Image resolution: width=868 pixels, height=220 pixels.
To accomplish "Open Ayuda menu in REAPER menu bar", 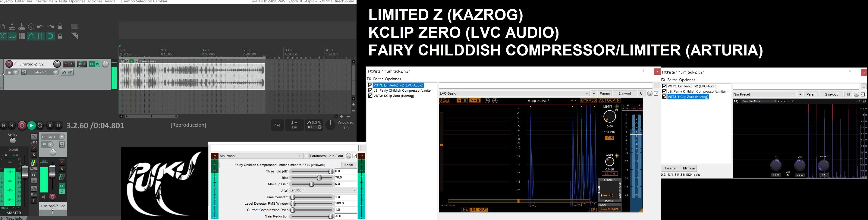I will [x=110, y=2].
